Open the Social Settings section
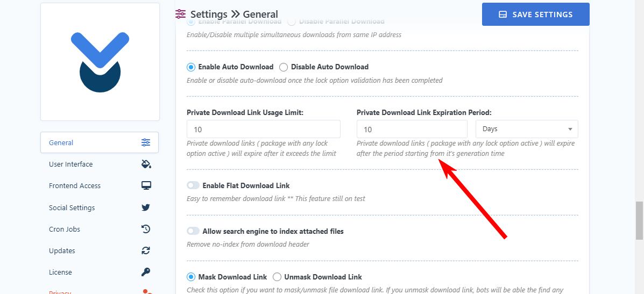 [x=72, y=207]
